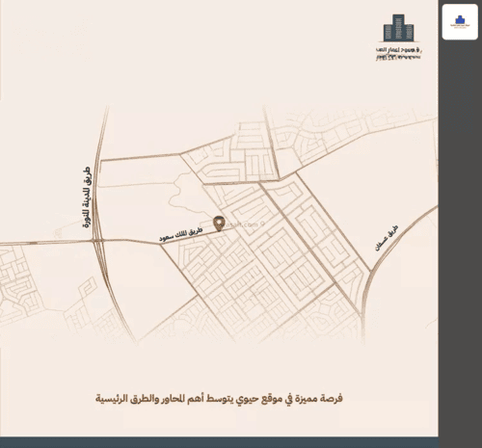Click the location pin marker on the map
Image resolution: width=482 pixels, height=448 pixels.
point(219,224)
